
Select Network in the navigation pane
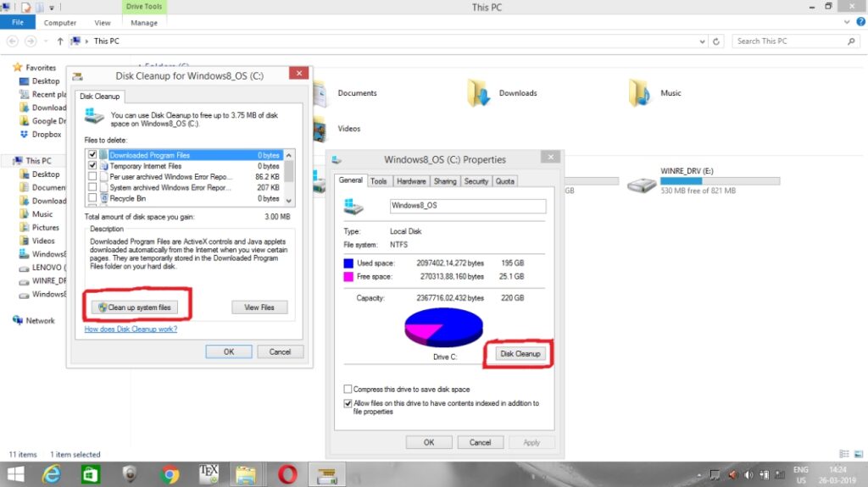40,321
